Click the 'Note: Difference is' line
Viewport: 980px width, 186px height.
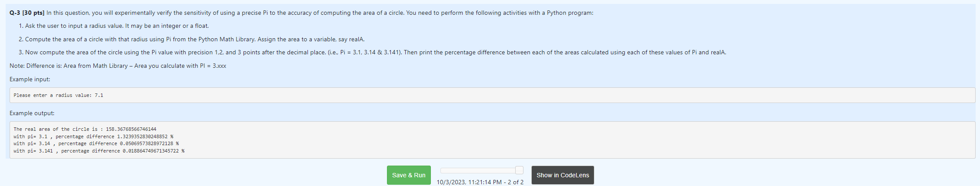point(118,66)
